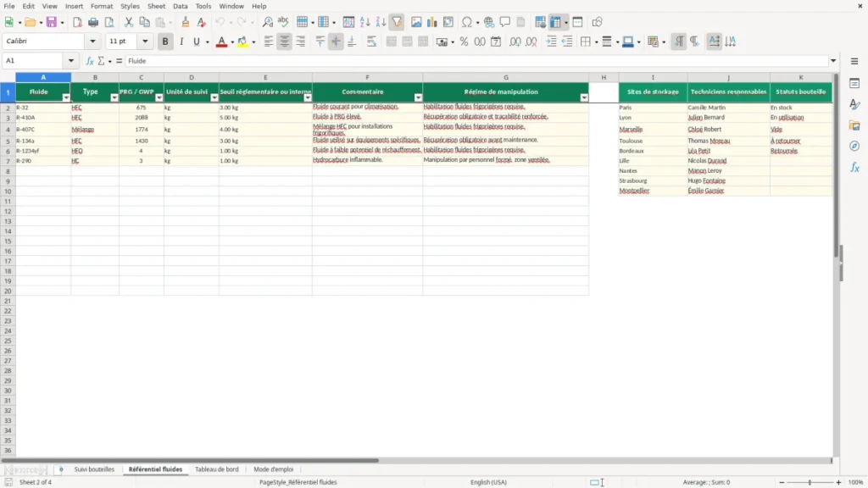Image resolution: width=868 pixels, height=488 pixels.
Task: Click the 100% zoom level
Action: coord(856,482)
